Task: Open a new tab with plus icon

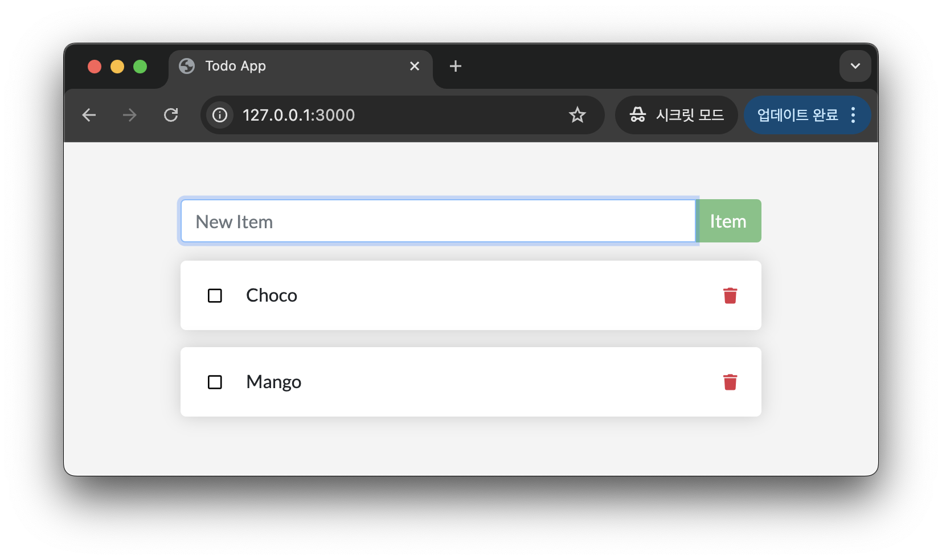Action: pos(456,66)
